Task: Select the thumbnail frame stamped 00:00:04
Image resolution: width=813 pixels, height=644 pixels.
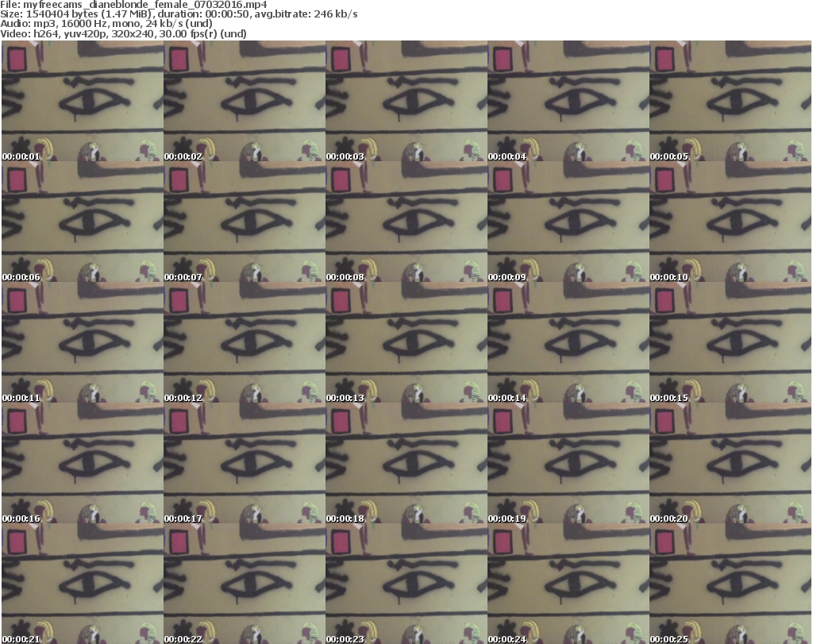Action: (568, 101)
